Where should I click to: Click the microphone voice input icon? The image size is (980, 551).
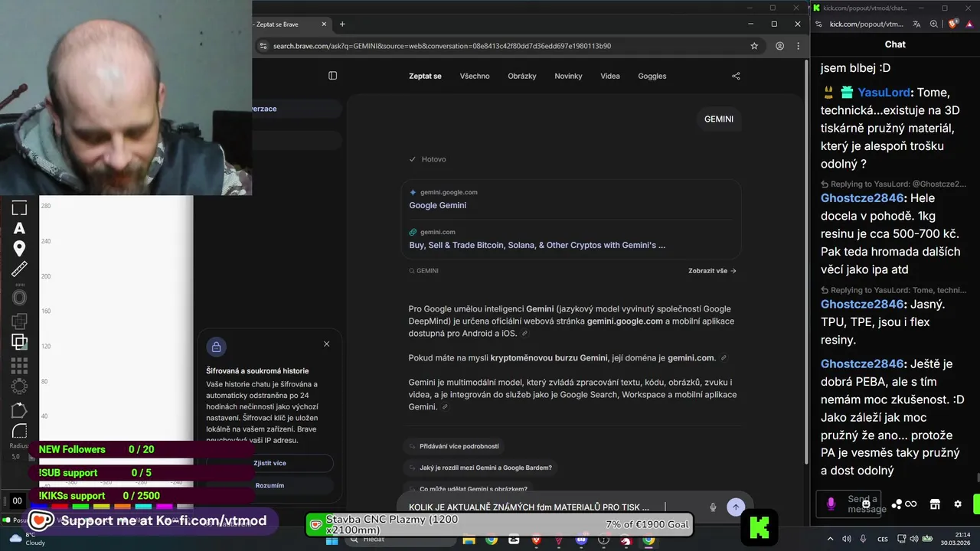(x=713, y=507)
